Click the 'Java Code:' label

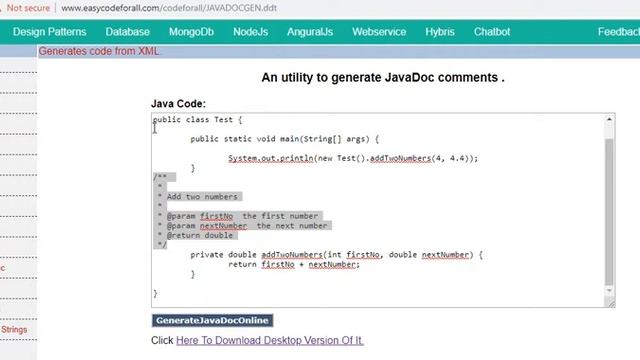tap(178, 104)
